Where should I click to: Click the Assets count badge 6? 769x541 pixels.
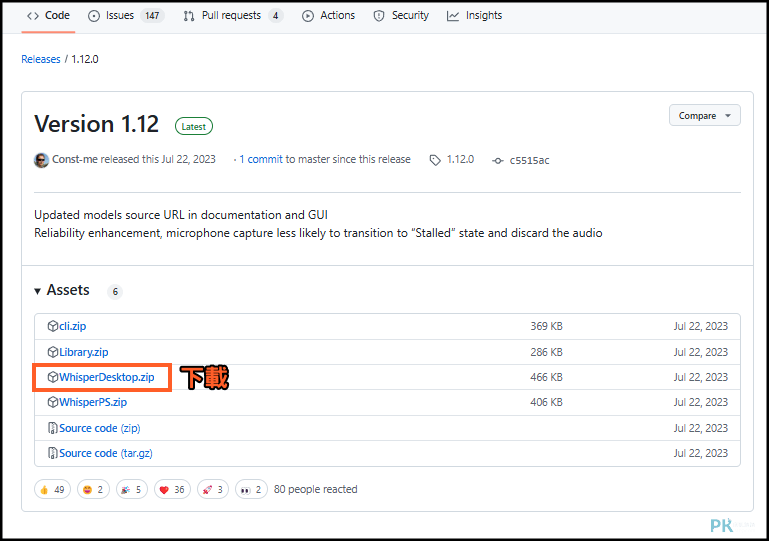(x=115, y=292)
